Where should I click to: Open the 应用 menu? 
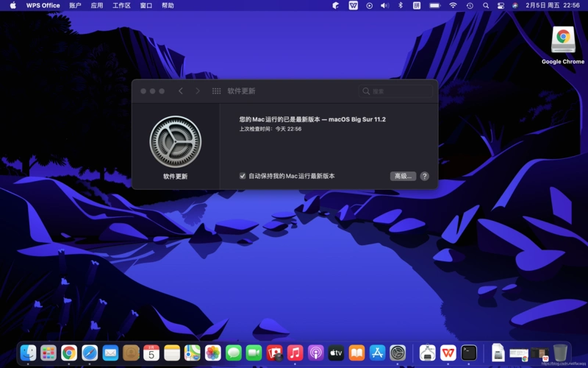[x=97, y=5]
